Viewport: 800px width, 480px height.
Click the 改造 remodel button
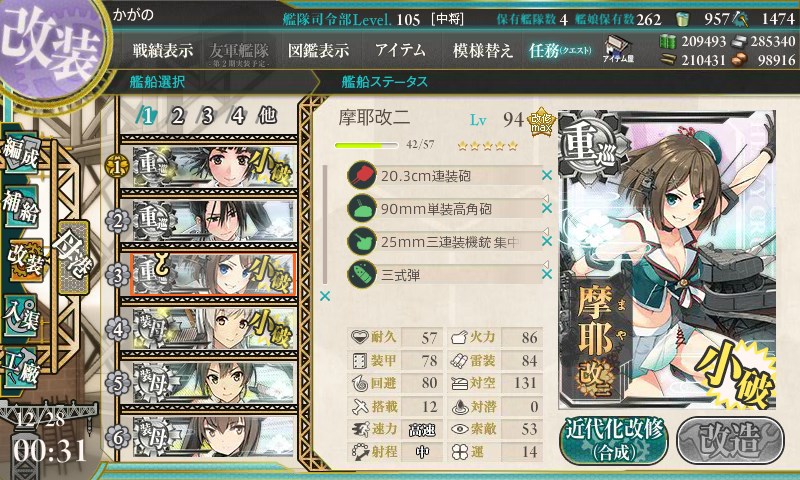point(730,440)
